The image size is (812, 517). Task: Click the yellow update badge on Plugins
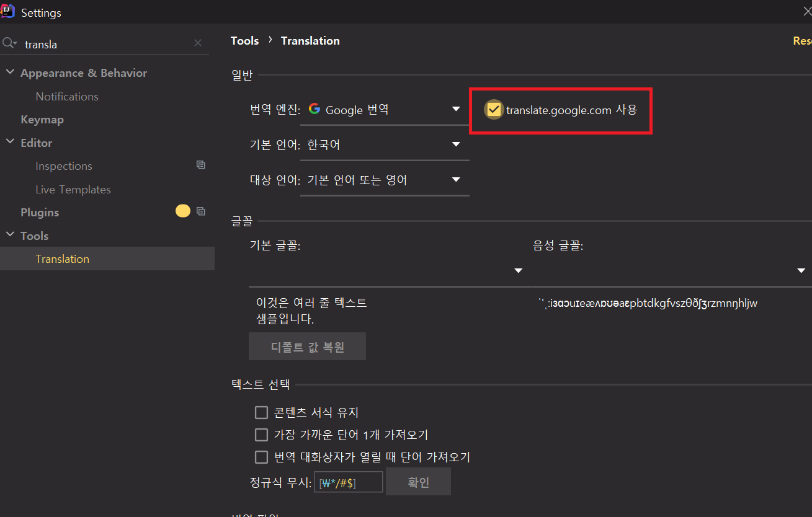click(x=183, y=211)
